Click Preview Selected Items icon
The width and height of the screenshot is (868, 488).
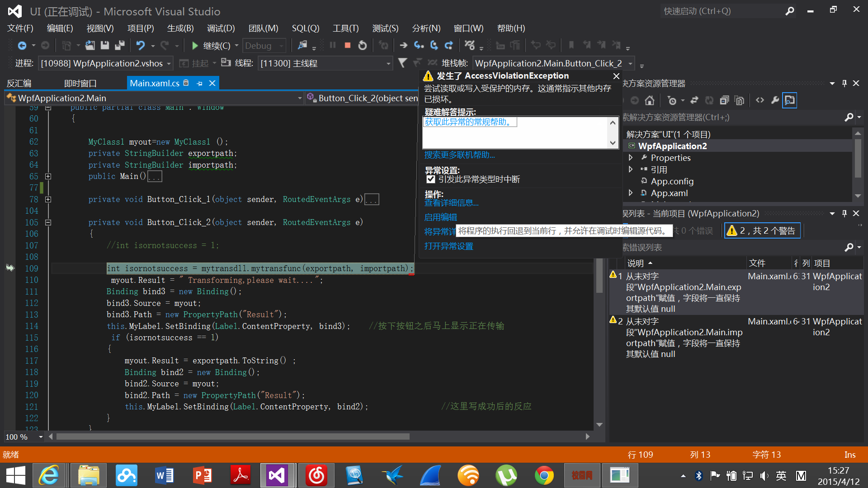click(790, 100)
